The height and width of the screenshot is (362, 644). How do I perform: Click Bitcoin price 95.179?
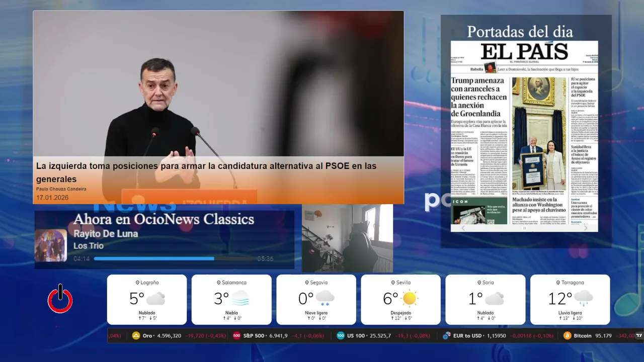tap(603, 336)
